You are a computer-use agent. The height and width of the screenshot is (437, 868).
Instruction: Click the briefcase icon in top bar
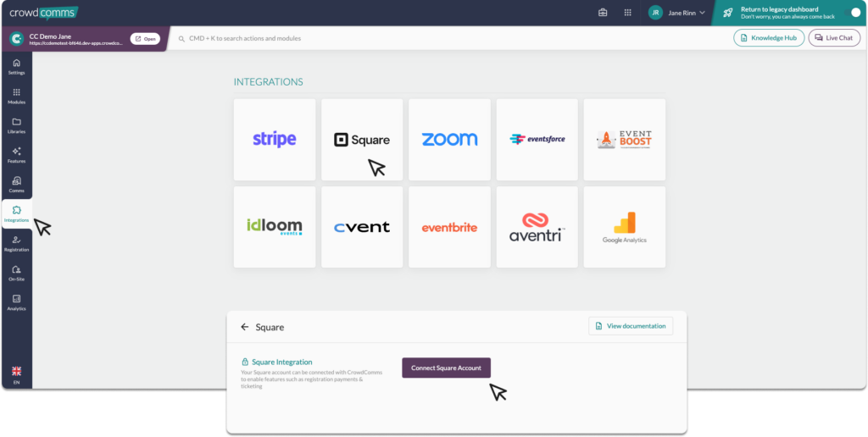[603, 13]
